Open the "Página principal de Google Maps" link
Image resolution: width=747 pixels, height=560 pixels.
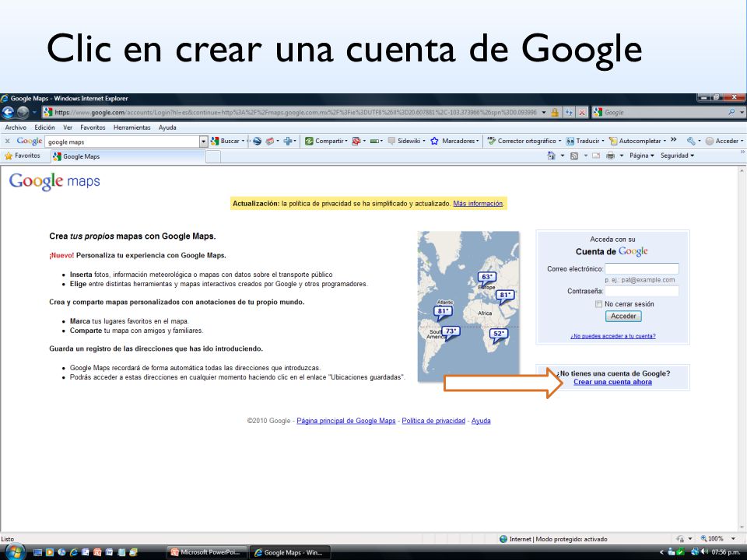[345, 421]
